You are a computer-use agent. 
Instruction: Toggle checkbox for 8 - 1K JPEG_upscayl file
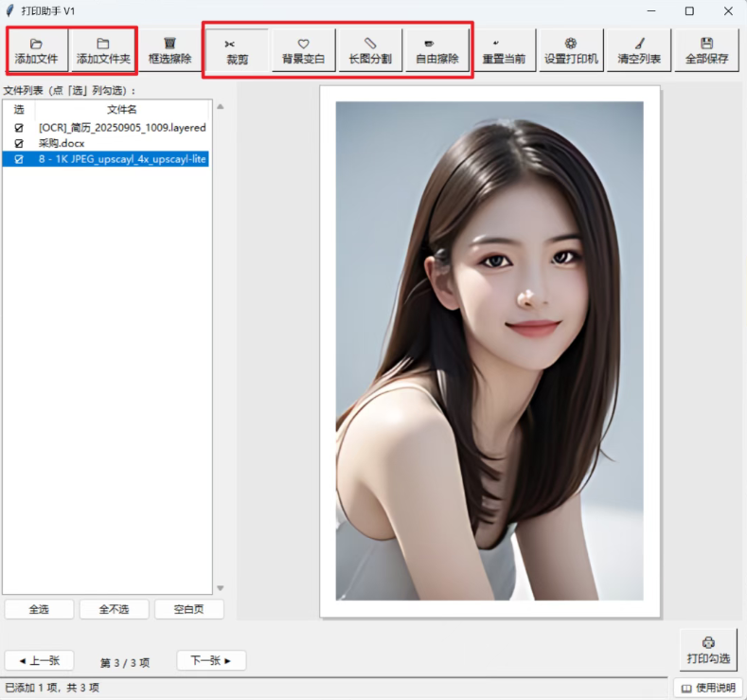(x=19, y=159)
